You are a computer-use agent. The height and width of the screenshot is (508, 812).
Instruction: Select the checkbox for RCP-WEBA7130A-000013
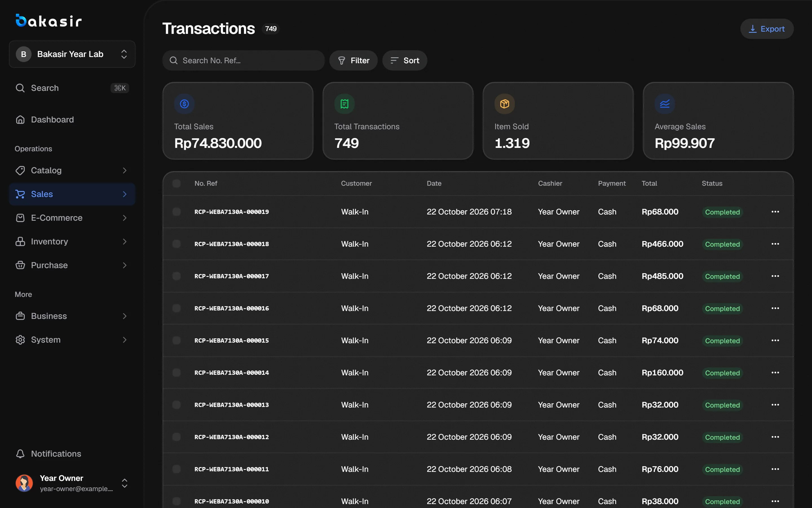176,405
